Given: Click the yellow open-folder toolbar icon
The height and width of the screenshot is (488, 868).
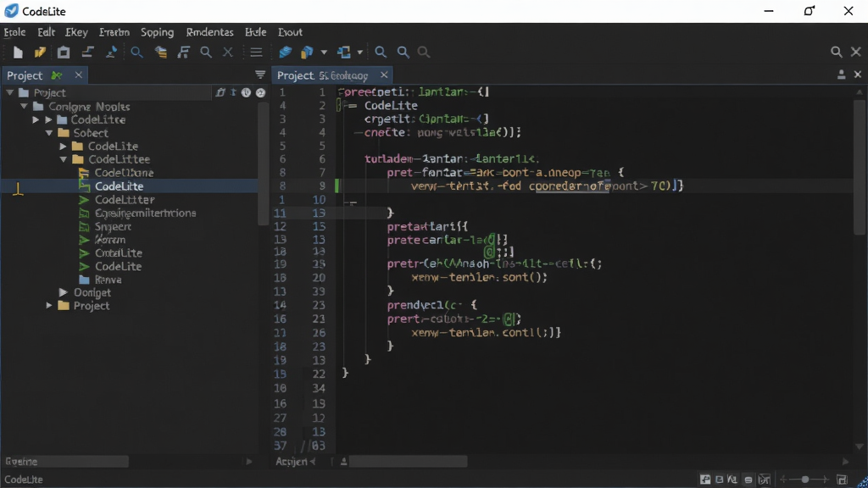Looking at the screenshot, I should (40, 53).
